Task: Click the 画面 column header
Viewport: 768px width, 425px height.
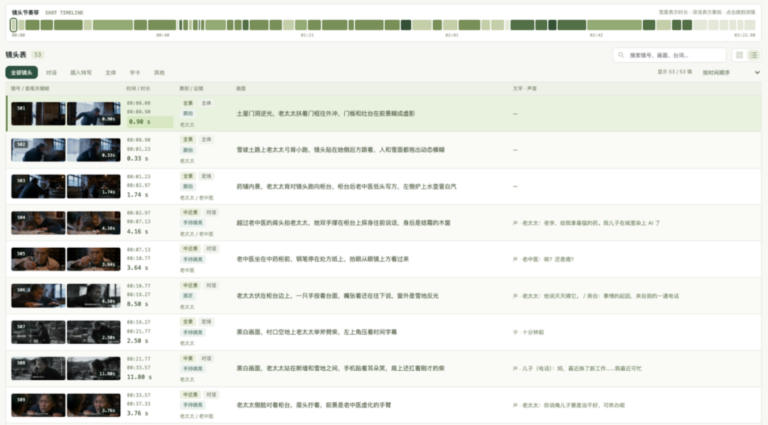Action: point(241,89)
